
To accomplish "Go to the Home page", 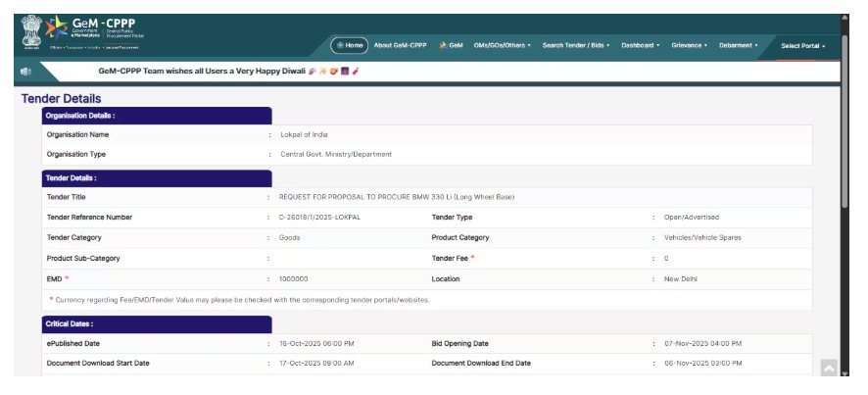I will [350, 45].
